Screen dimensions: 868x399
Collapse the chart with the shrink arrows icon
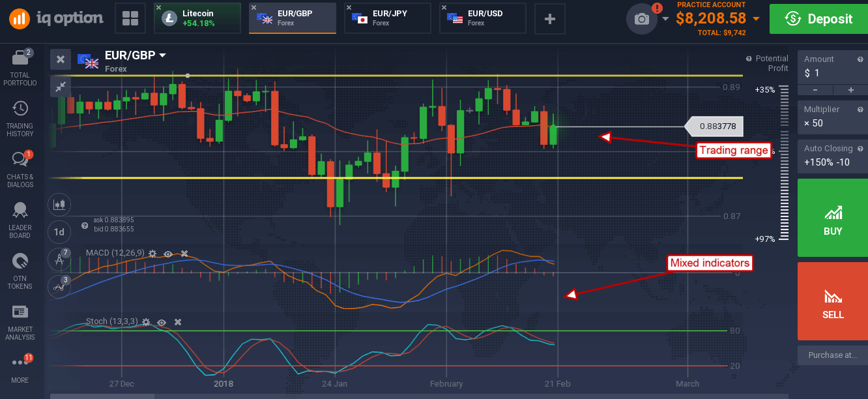tap(61, 85)
